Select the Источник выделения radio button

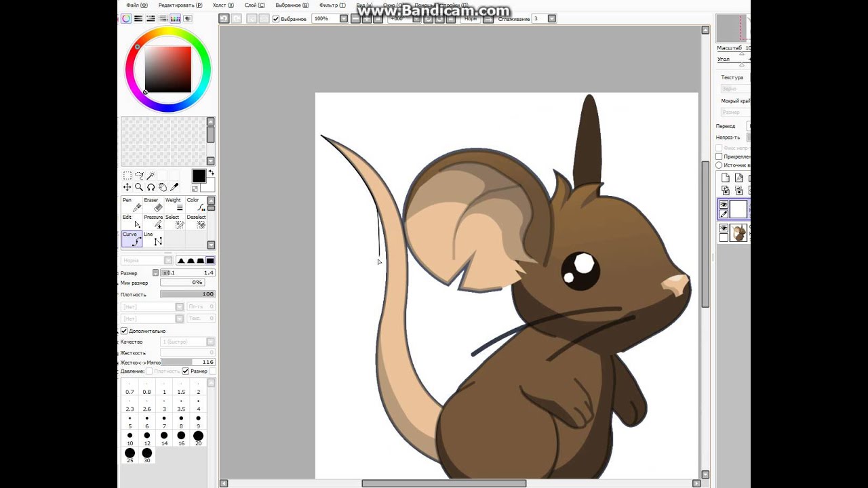(719, 165)
